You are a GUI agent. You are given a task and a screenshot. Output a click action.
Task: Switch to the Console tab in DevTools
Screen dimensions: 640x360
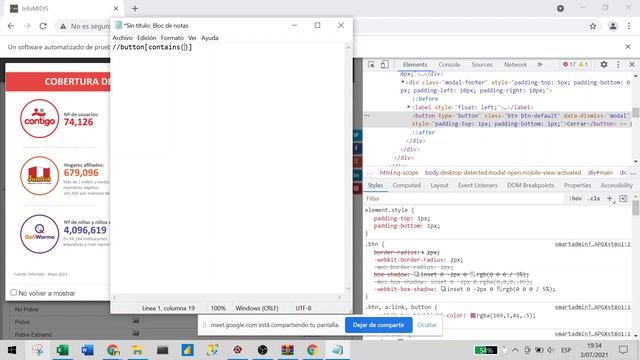pyautogui.click(x=449, y=64)
